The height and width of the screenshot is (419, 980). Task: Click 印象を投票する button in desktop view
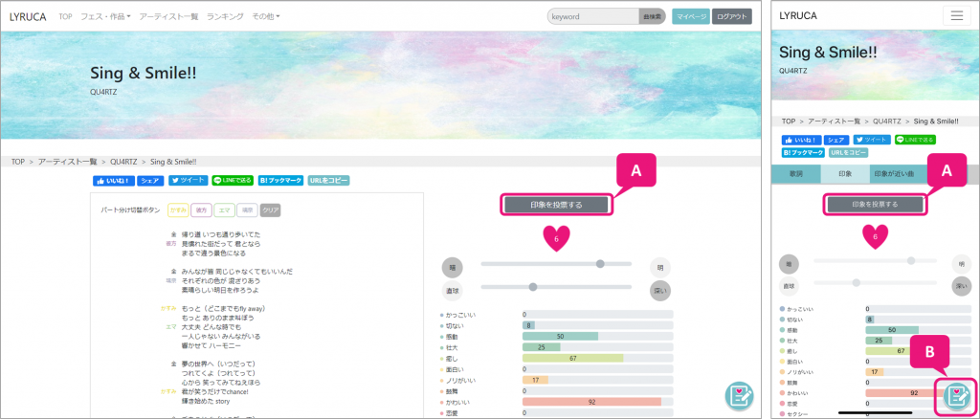pyautogui.click(x=556, y=204)
